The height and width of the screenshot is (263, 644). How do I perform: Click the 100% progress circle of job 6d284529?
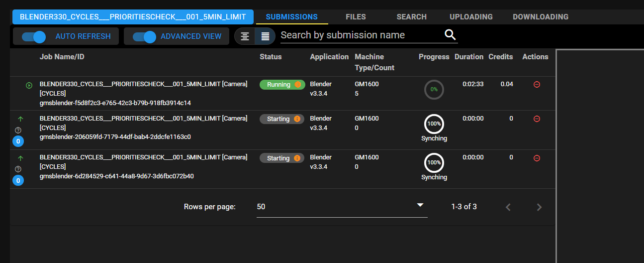point(434,162)
